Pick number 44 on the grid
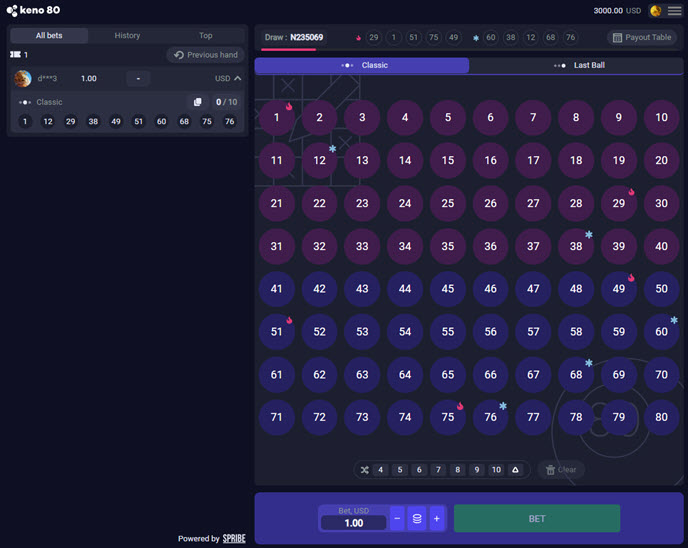This screenshot has height=548, width=688. (405, 289)
